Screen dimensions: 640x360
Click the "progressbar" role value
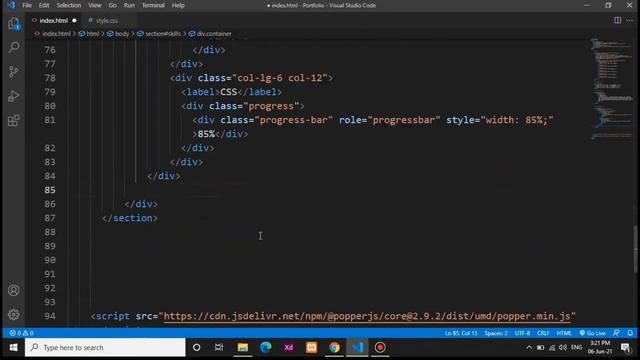(404, 120)
